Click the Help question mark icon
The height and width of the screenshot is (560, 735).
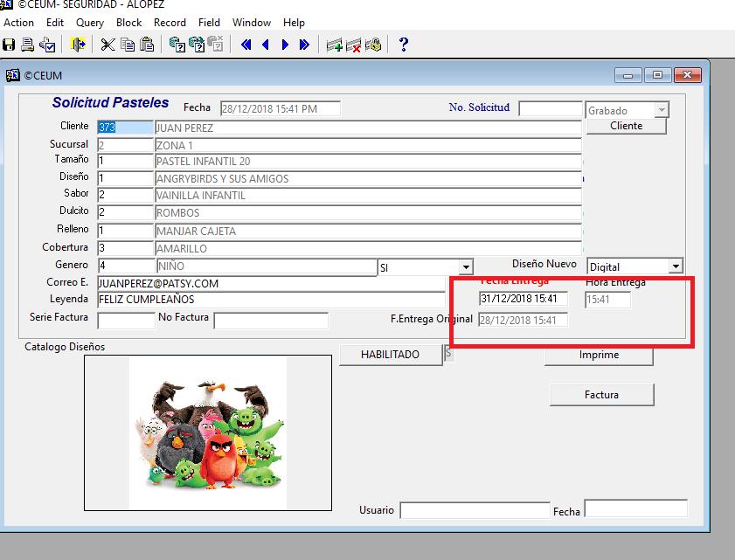pyautogui.click(x=404, y=45)
